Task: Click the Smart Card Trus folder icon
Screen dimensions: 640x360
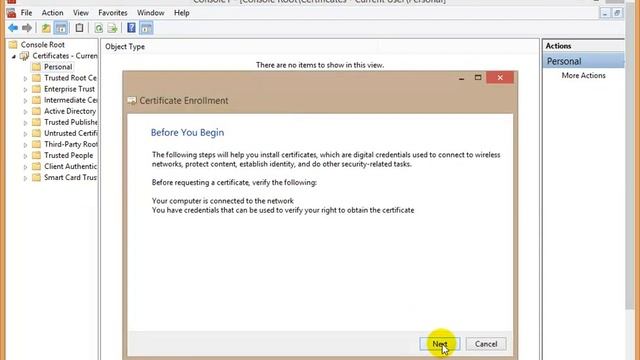Action: pyautogui.click(x=36, y=177)
